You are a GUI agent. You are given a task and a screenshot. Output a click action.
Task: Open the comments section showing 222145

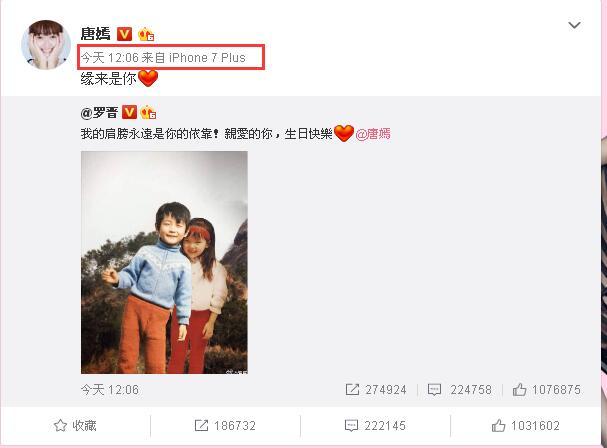click(375, 426)
